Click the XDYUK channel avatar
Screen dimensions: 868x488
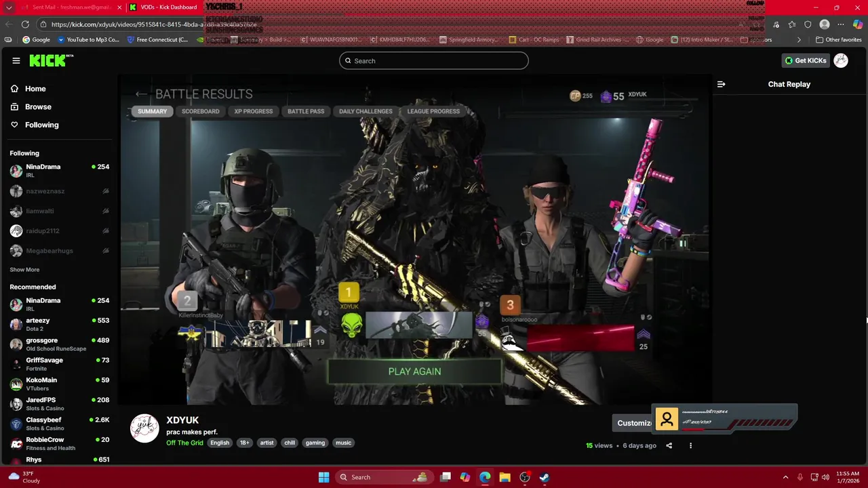[144, 428]
